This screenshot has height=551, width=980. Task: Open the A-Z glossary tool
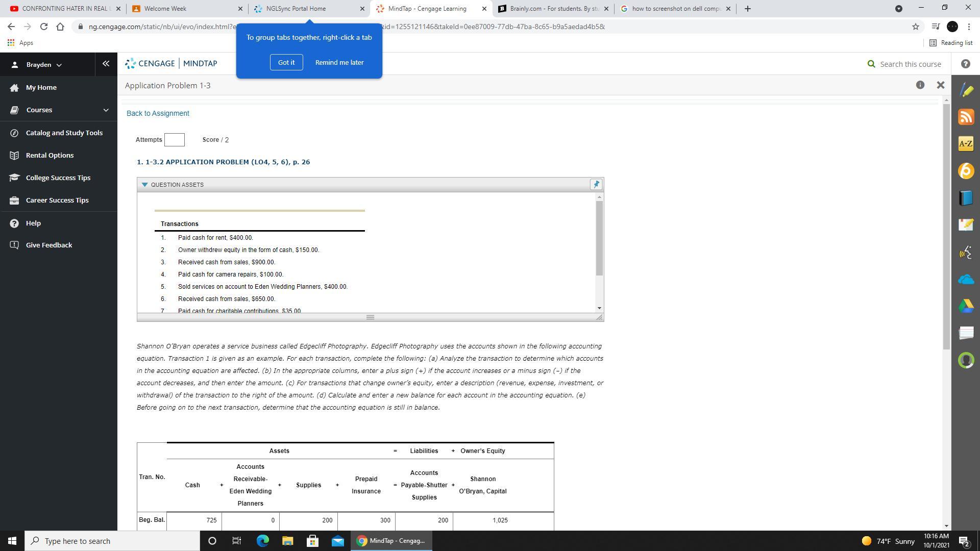966,144
